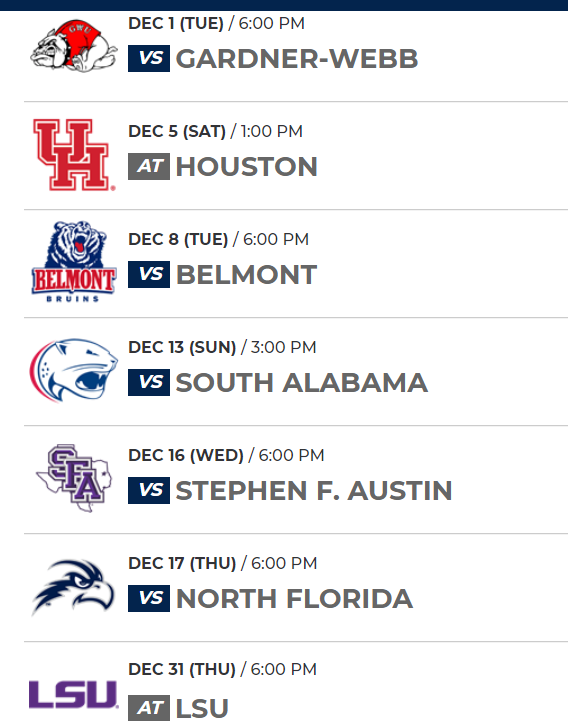The height and width of the screenshot is (721, 568).
Task: Click the AT badge beside Houston
Action: (x=149, y=166)
